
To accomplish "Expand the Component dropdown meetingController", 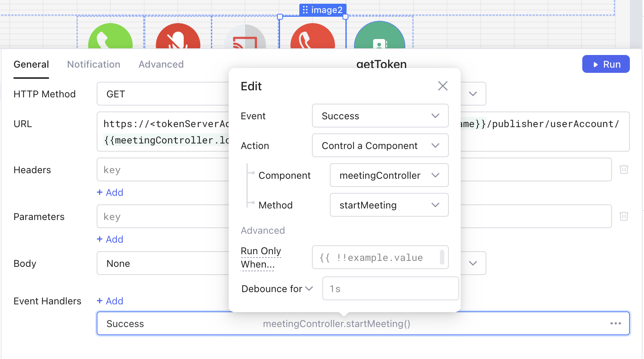I will click(x=389, y=175).
